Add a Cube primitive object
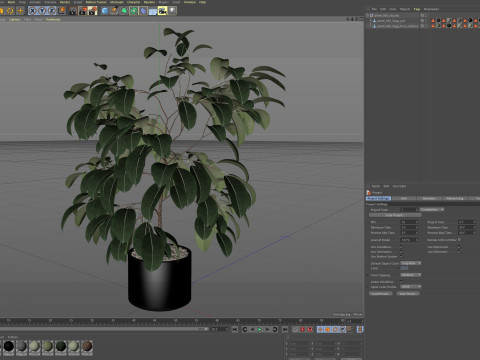This screenshot has height=360, width=480. pyautogui.click(x=105, y=11)
